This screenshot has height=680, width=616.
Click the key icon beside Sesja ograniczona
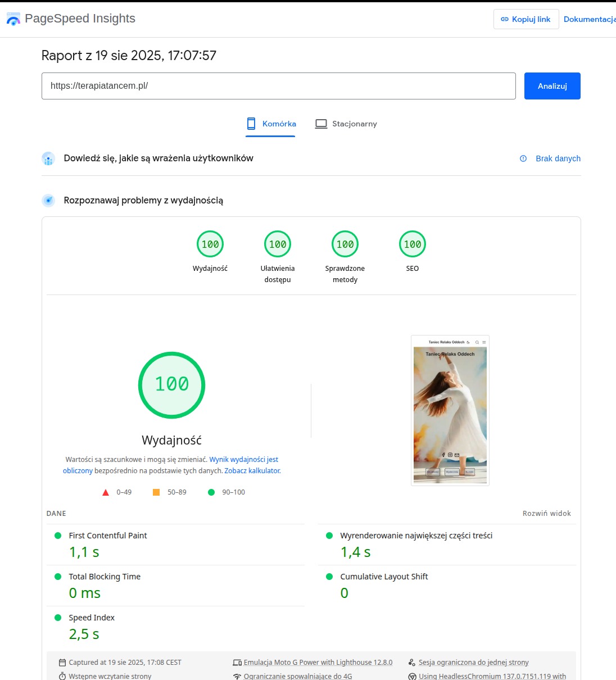411,663
